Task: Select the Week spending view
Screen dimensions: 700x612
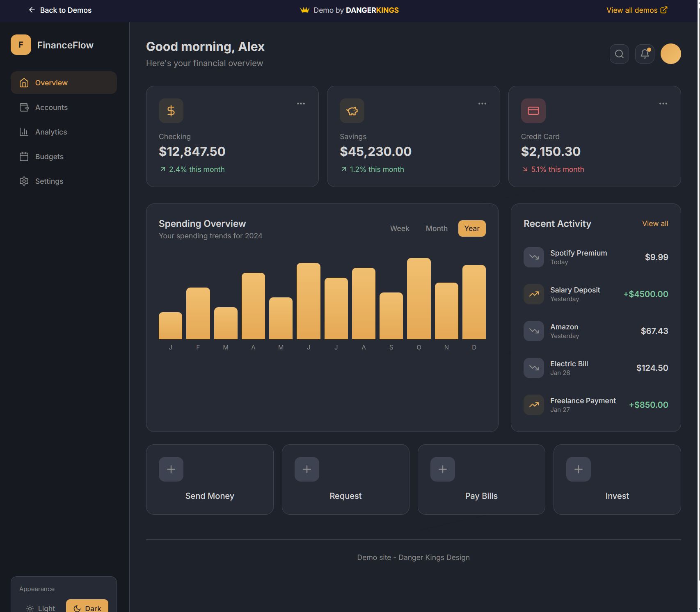Action: (x=399, y=228)
